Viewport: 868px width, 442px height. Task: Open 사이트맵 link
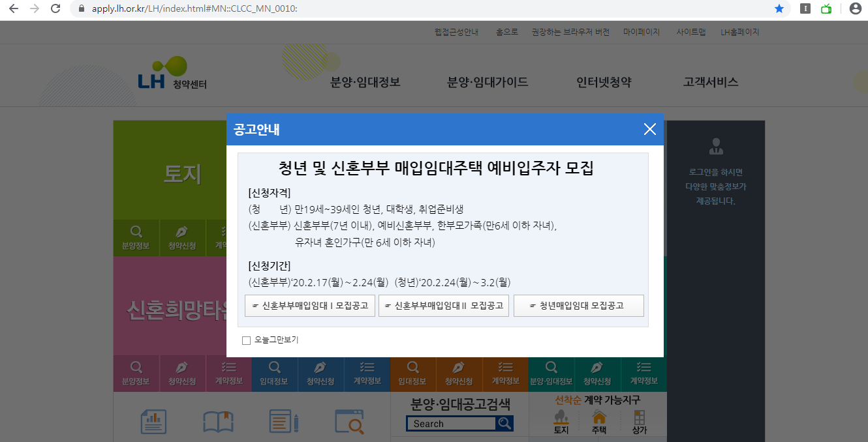(691, 32)
